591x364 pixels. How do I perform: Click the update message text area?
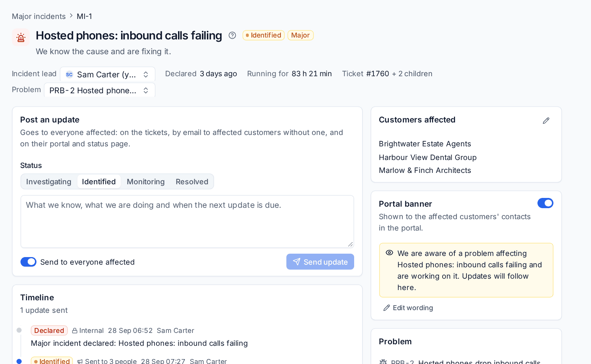coord(187,221)
